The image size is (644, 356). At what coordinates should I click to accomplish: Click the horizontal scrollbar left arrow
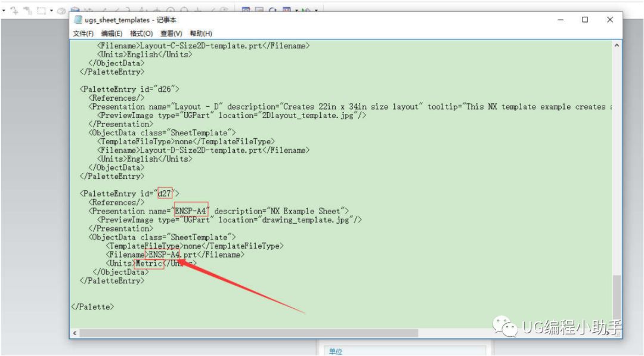[75, 333]
